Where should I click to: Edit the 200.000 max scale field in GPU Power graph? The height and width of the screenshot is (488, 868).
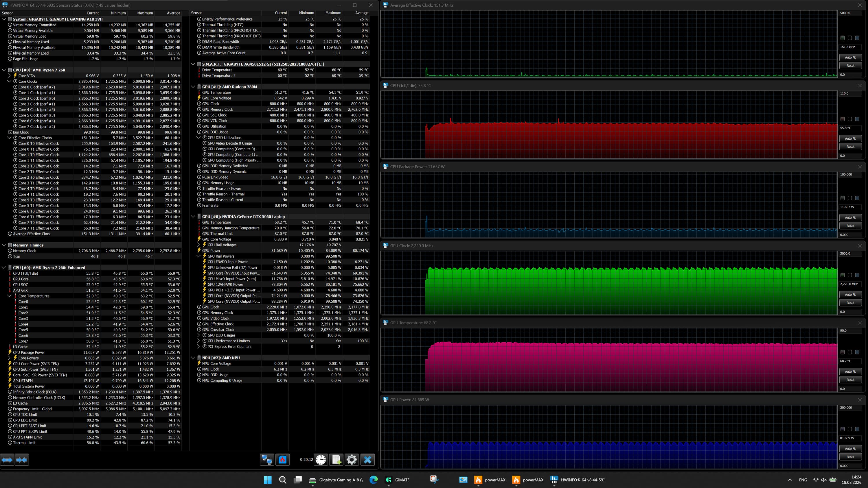point(850,408)
